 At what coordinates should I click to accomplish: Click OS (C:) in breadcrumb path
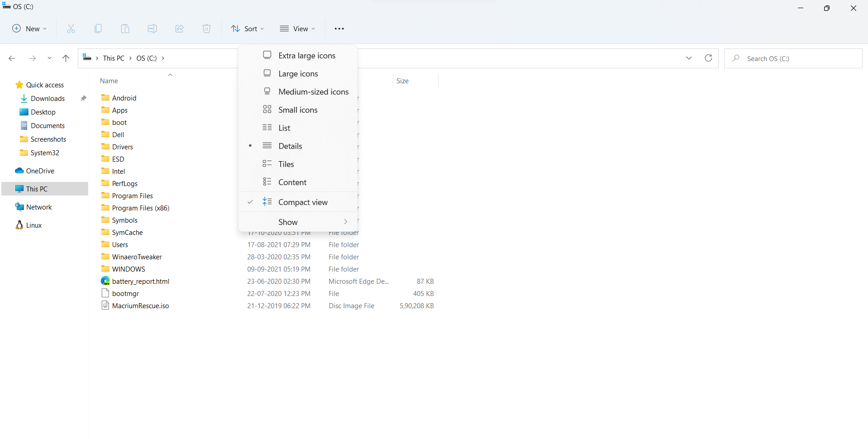[146, 58]
